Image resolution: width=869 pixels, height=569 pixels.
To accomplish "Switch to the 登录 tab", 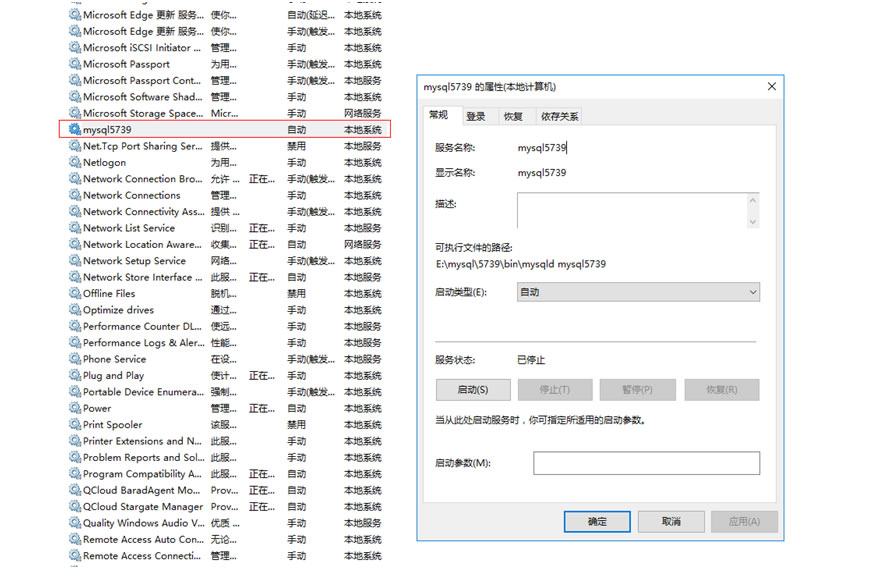I will pos(476,117).
